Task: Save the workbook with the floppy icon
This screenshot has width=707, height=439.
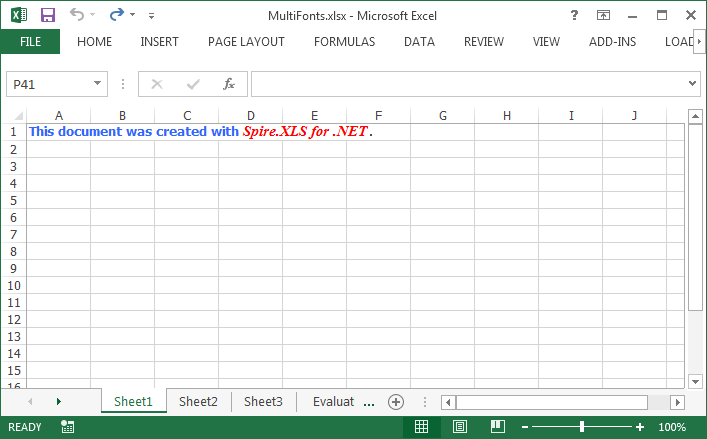Action: 48,15
